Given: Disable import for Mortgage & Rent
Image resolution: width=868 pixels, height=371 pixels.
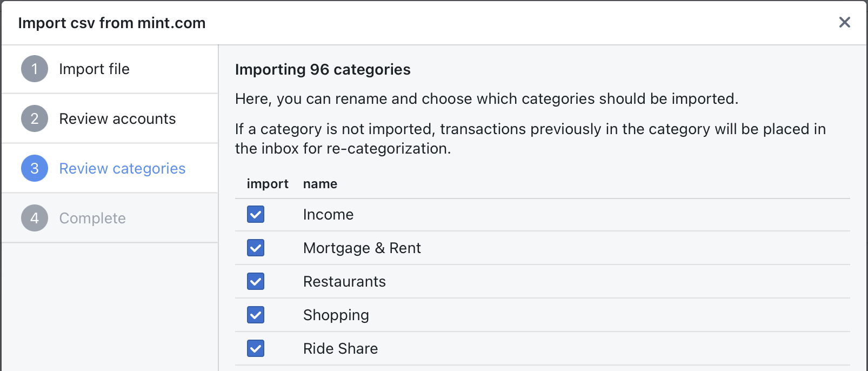Looking at the screenshot, I should click(255, 248).
